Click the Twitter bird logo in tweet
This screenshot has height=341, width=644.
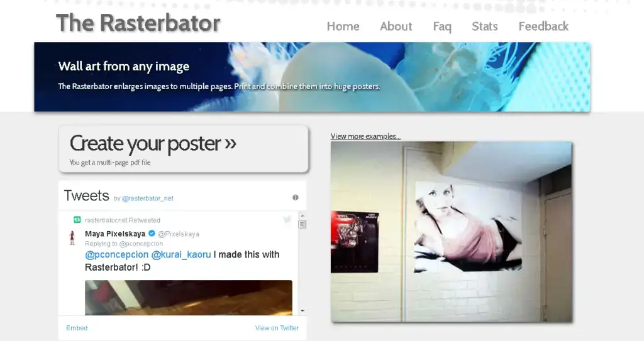287,219
